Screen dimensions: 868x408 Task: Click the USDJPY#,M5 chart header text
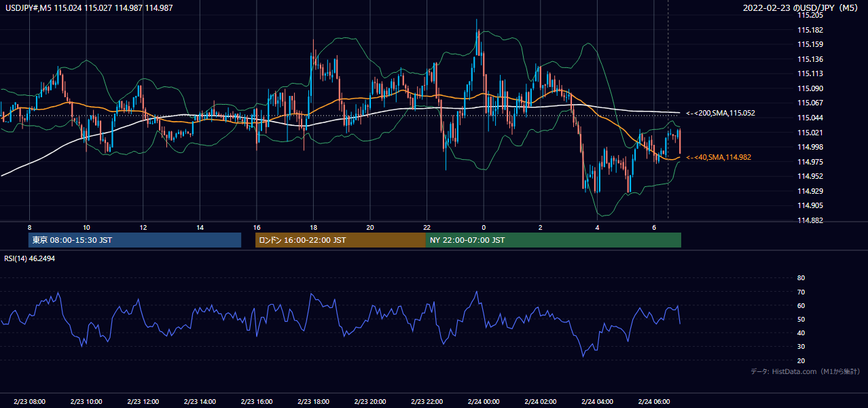tap(88, 7)
